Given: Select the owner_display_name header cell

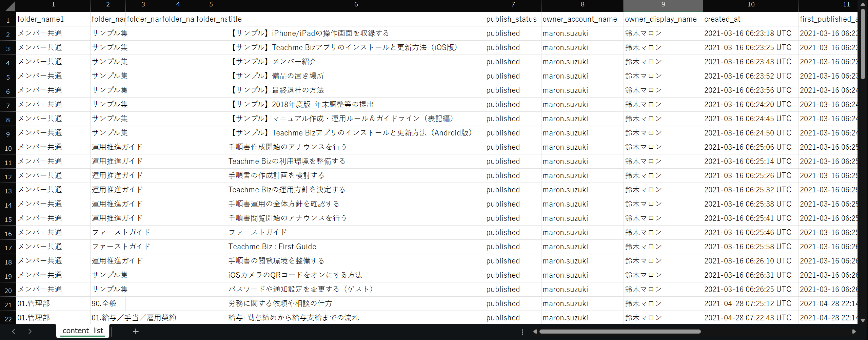Looking at the screenshot, I should [x=661, y=19].
